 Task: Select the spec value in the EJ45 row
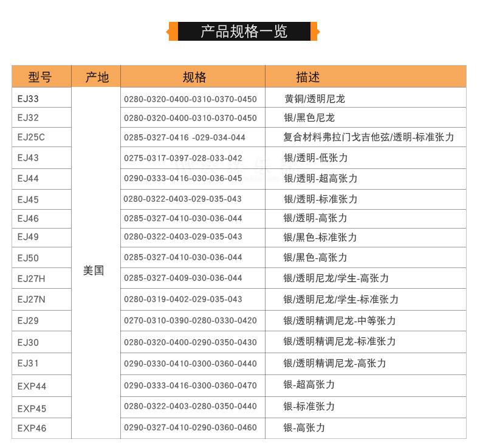click(182, 199)
